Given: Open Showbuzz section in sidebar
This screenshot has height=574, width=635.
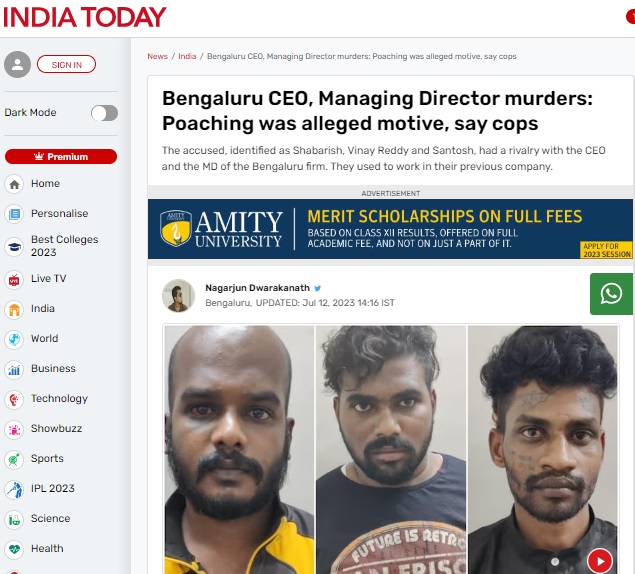Looking at the screenshot, I should (x=56, y=429).
